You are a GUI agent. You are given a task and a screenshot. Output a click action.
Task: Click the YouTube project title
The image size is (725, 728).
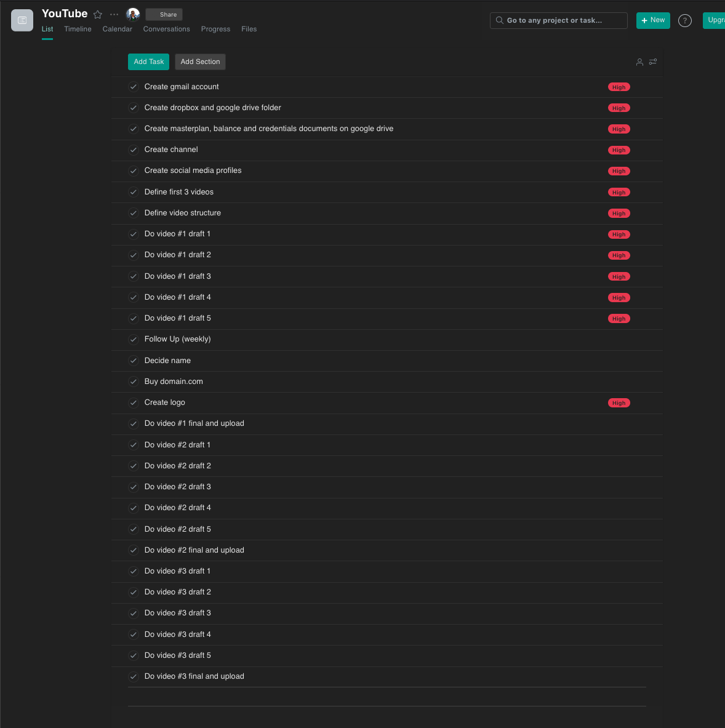click(65, 14)
